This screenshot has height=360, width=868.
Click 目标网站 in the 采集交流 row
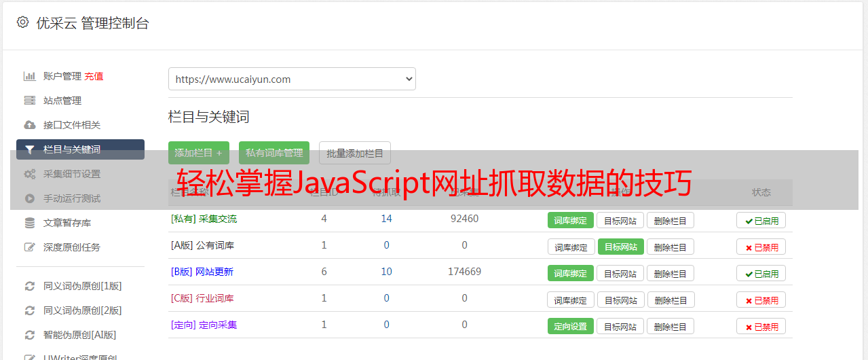click(x=620, y=220)
